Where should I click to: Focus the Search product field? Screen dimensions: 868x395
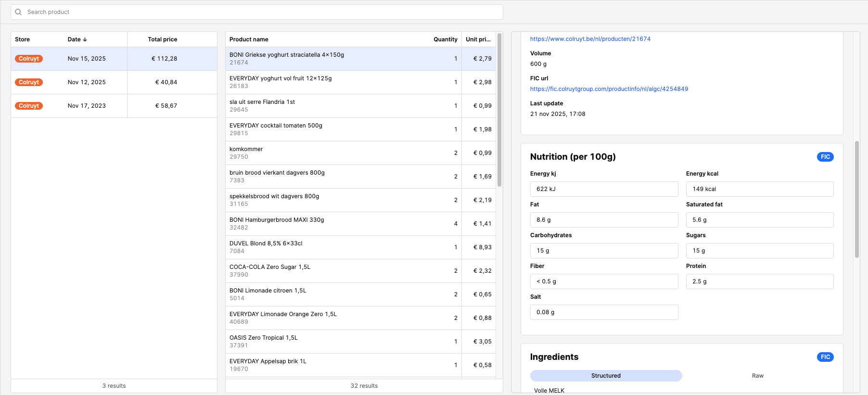(x=260, y=12)
